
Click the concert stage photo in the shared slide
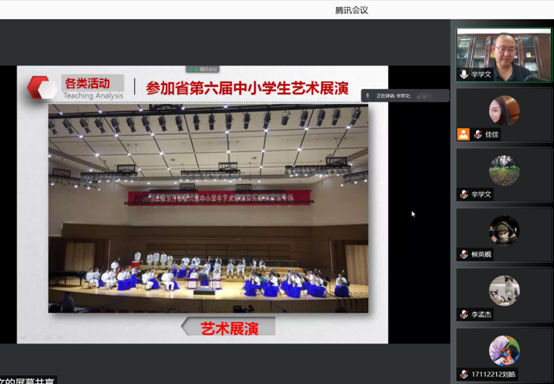coord(208,208)
